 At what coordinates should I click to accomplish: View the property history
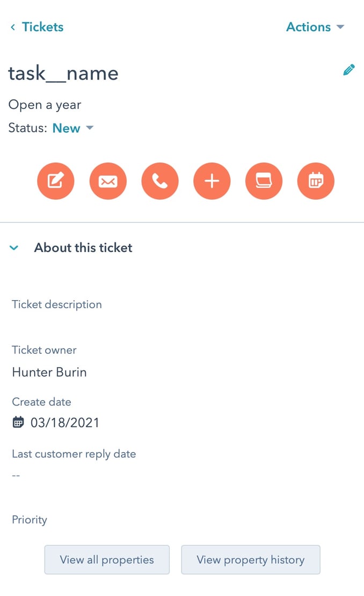250,559
